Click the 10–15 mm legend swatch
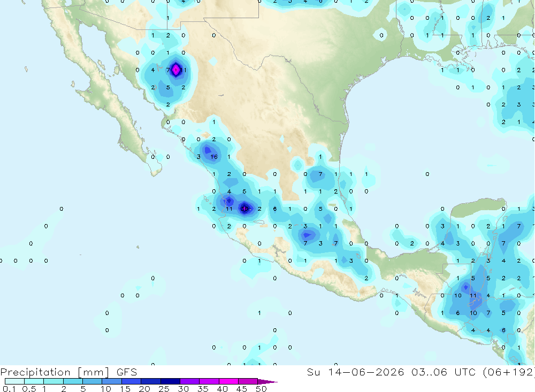The width and height of the screenshot is (535, 392). point(112,381)
